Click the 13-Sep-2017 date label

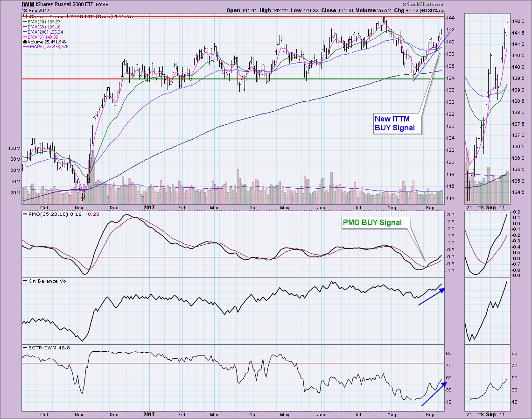(36, 10)
